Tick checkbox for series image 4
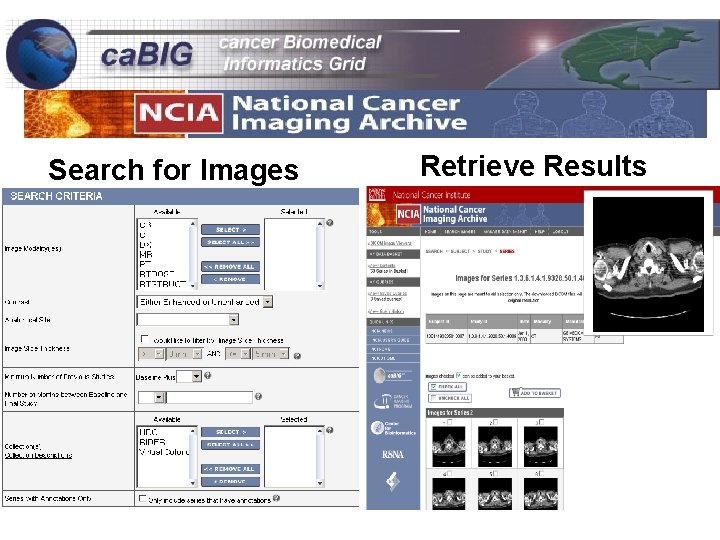The image size is (720, 540). (450, 473)
